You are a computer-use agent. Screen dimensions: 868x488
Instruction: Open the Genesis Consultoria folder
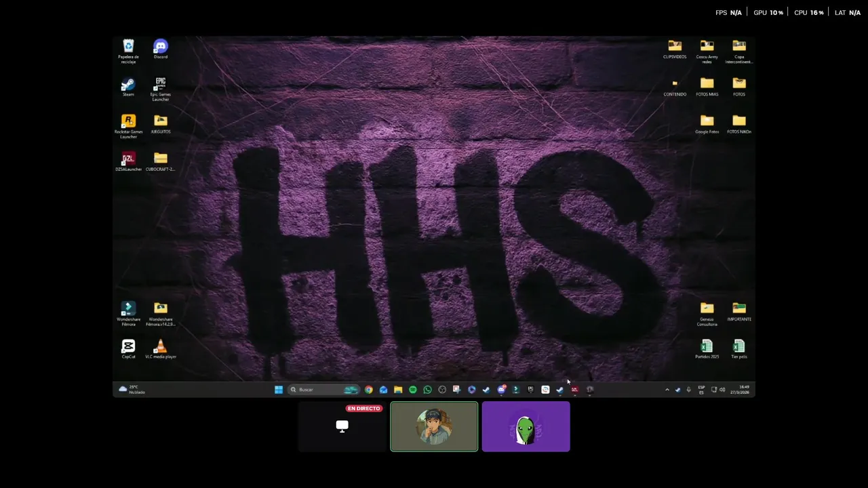click(x=707, y=314)
